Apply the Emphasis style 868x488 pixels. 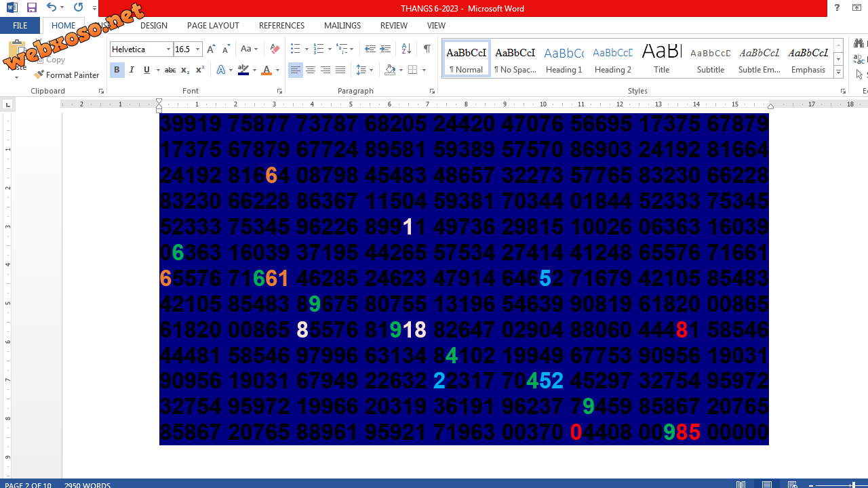point(808,58)
